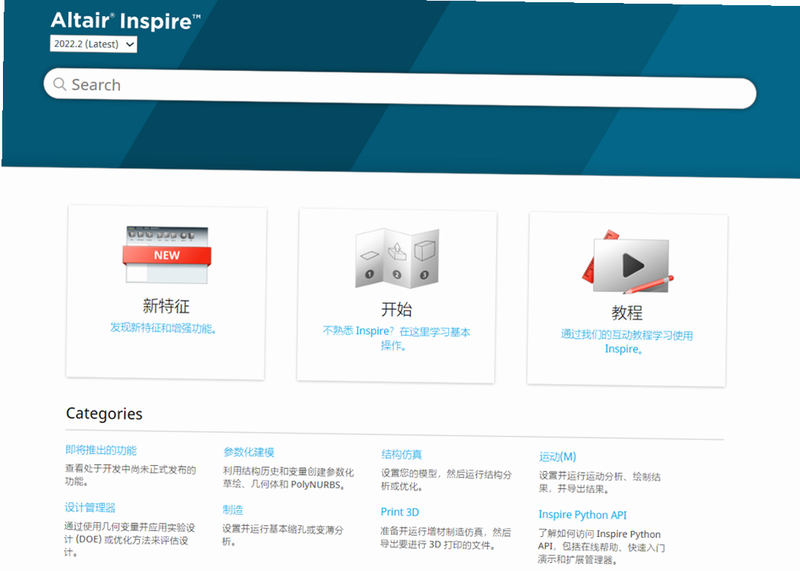This screenshot has height=571, width=800.
Task: Click text 查看处于开发中尚未正式发布的功能
Action: click(130, 475)
